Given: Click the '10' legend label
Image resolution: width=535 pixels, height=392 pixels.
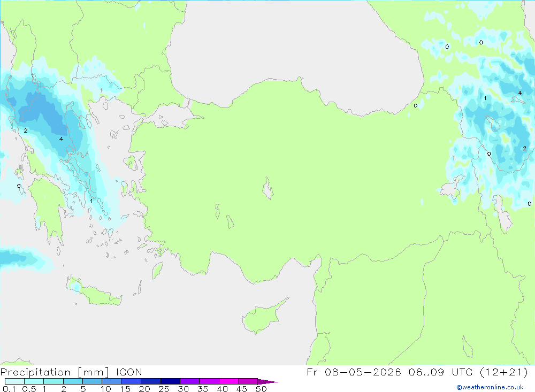Looking at the screenshot, I should [106, 389].
